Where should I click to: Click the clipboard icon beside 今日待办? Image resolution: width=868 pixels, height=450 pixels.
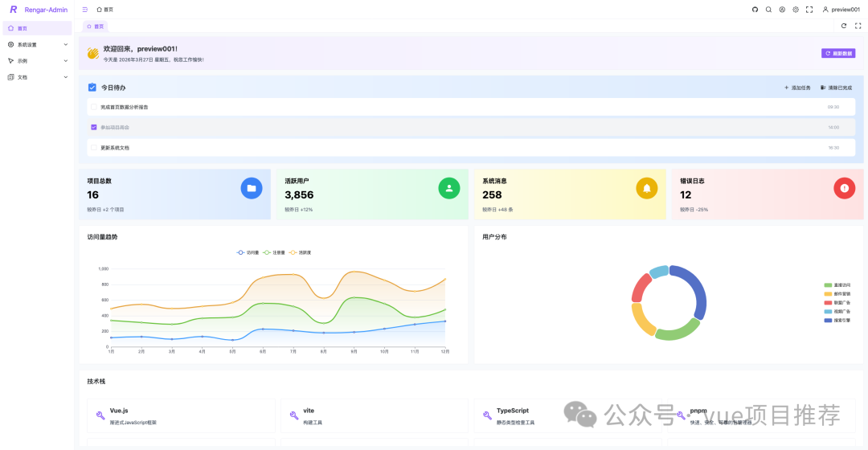92,88
